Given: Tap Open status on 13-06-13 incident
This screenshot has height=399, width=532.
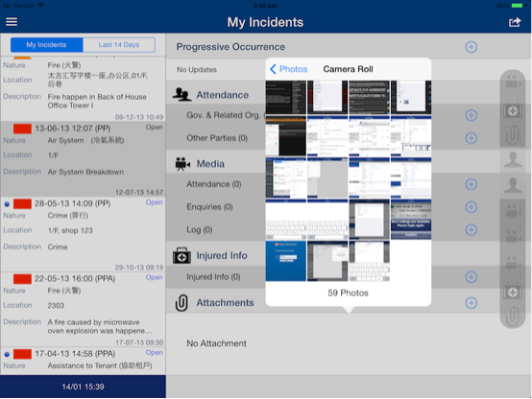Looking at the screenshot, I should click(x=154, y=128).
